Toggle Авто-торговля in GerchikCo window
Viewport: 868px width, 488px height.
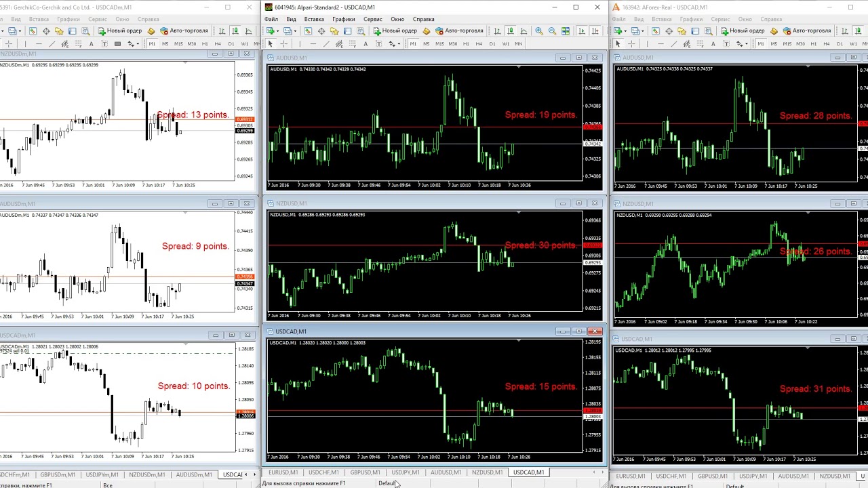click(x=184, y=30)
